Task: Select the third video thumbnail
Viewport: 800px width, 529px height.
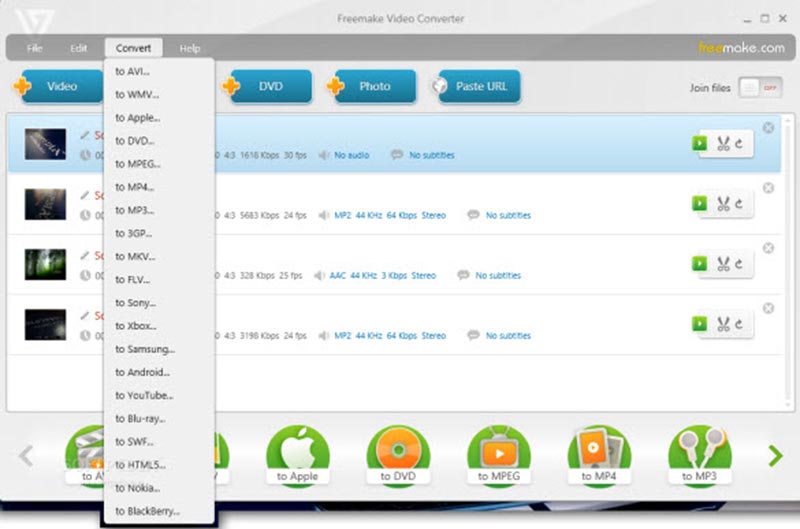Action: tap(45, 264)
